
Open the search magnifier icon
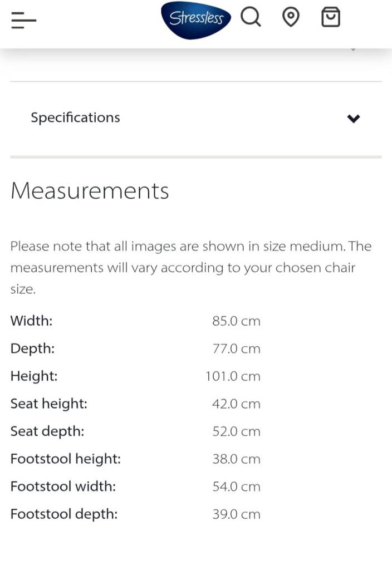pos(251,18)
